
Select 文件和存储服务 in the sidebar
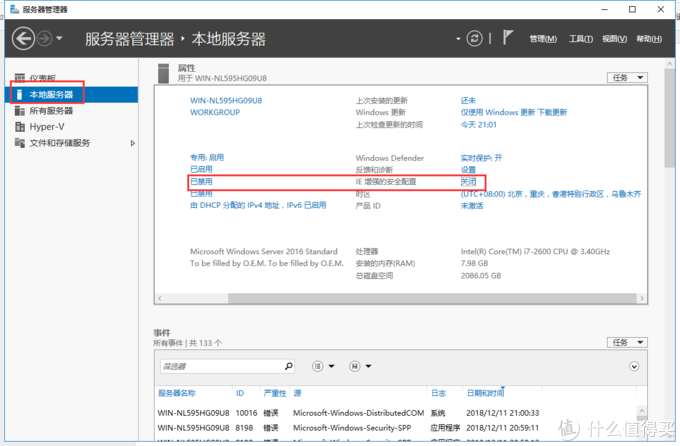72,143
